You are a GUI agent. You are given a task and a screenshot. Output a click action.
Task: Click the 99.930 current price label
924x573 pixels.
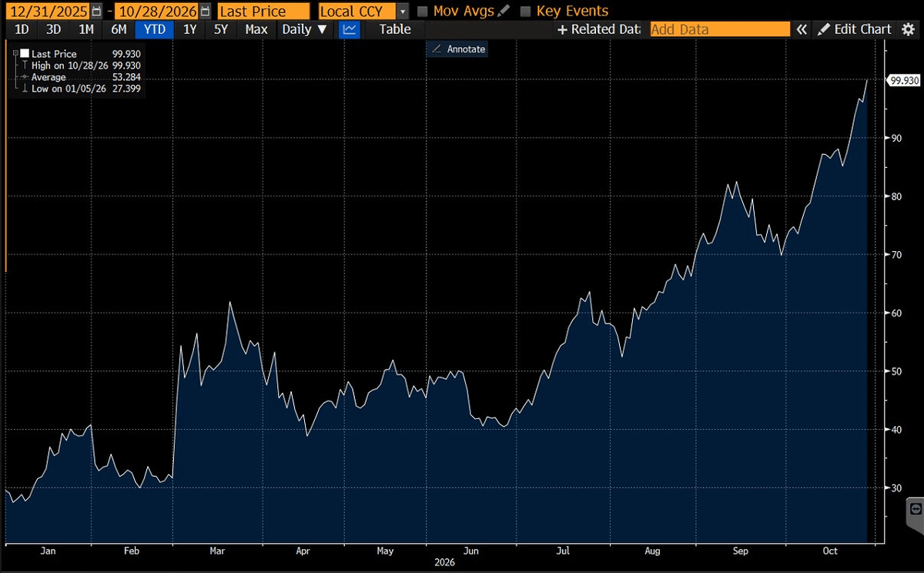(905, 80)
